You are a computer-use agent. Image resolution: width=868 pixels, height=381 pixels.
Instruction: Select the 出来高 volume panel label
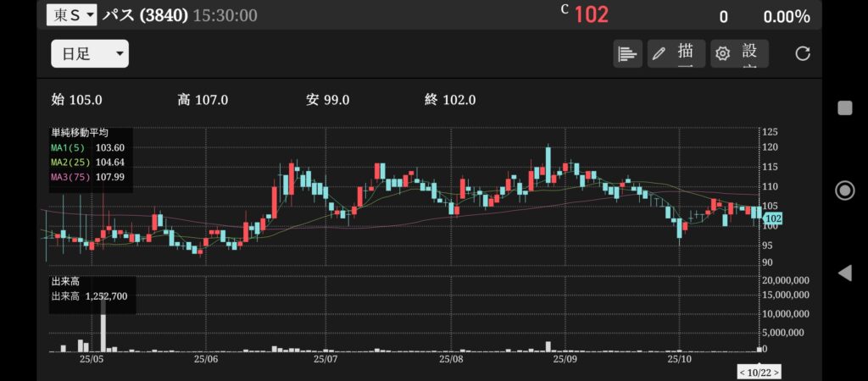click(x=64, y=281)
